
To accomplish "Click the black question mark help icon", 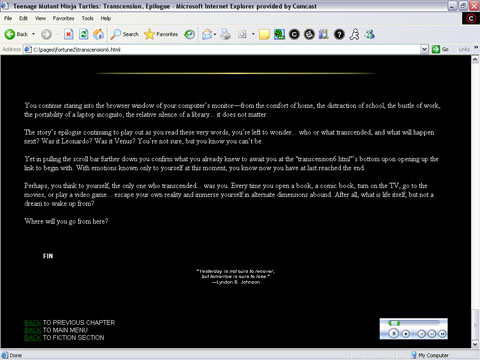I will [339, 34].
